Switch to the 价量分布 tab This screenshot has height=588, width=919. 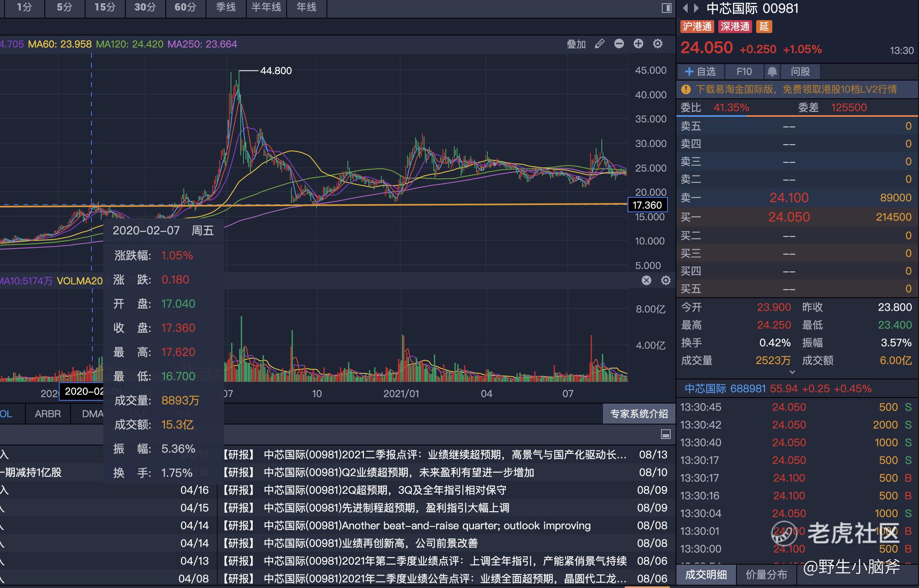pyautogui.click(x=766, y=574)
